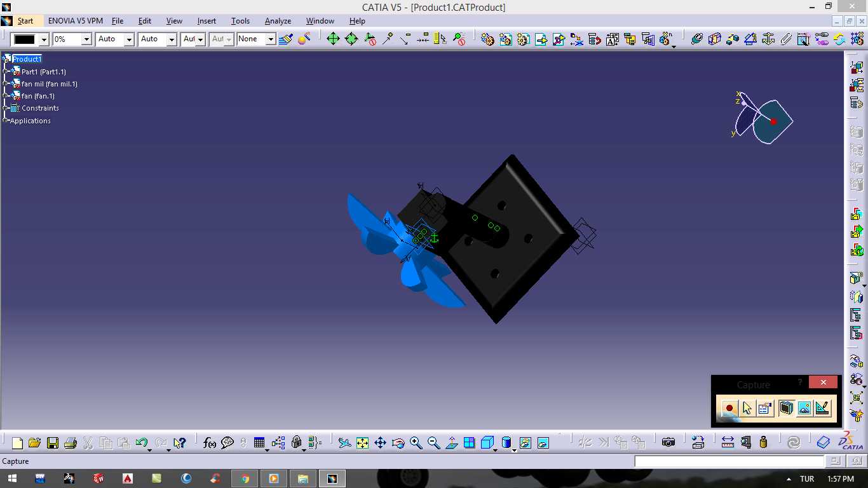The height and width of the screenshot is (488, 868).
Task: Toggle Swap visible space icon
Action: [x=543, y=443]
